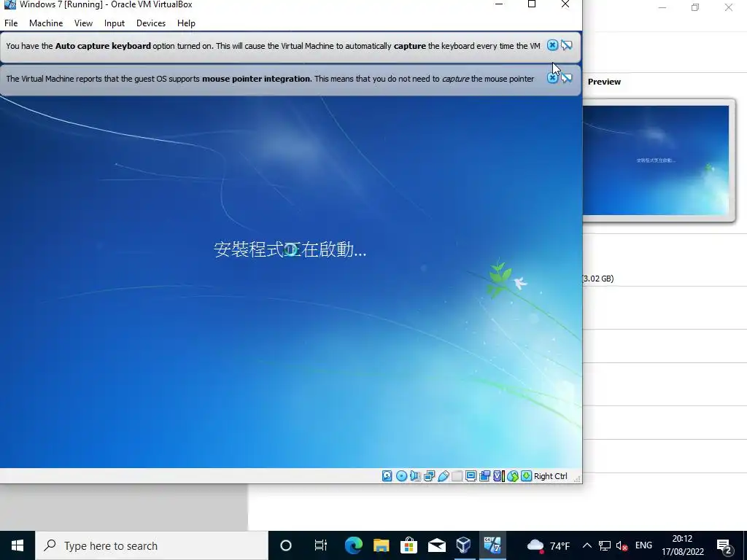Suppress future mouse pointer integration messages
The image size is (747, 560).
tap(566, 78)
